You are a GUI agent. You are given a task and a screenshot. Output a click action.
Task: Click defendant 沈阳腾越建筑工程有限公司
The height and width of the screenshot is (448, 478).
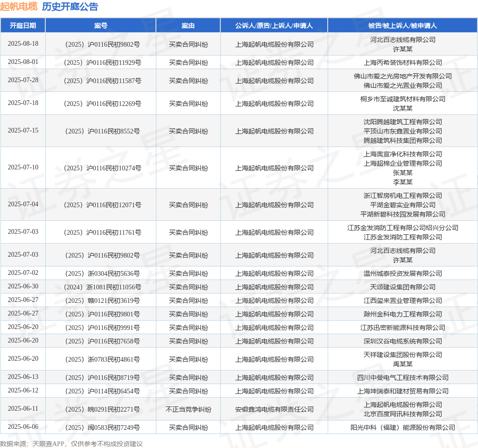point(403,122)
